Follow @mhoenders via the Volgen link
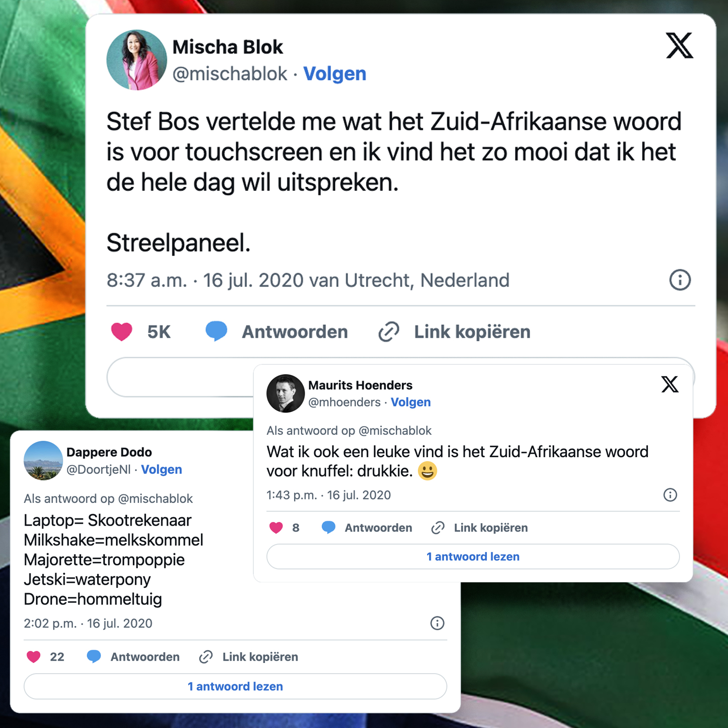The height and width of the screenshot is (728, 728). click(411, 402)
